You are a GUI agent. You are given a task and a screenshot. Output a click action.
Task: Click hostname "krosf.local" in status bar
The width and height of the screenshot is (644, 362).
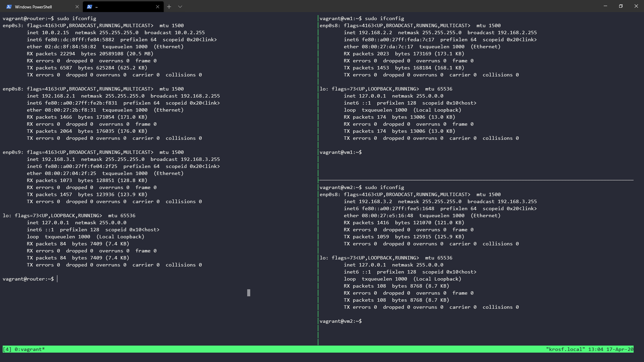point(566,349)
